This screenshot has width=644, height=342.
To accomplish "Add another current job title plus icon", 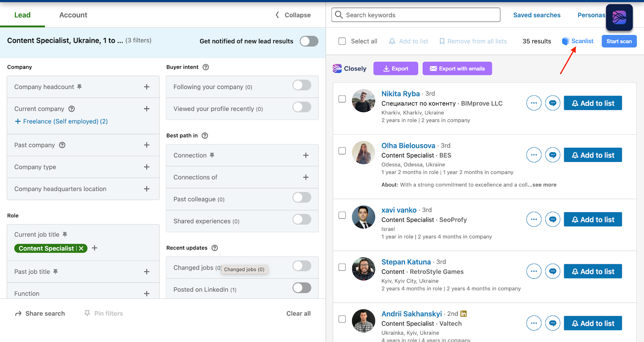I will (x=95, y=248).
